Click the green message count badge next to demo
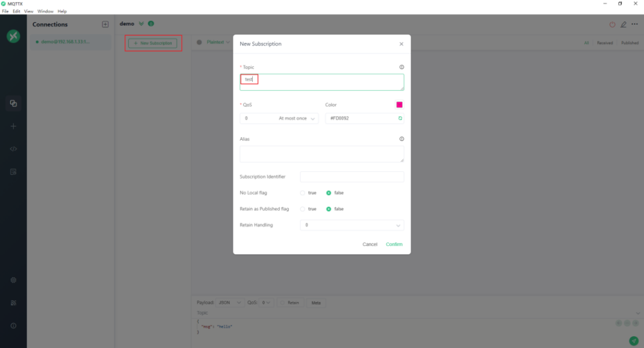This screenshot has width=644, height=348. [x=151, y=24]
